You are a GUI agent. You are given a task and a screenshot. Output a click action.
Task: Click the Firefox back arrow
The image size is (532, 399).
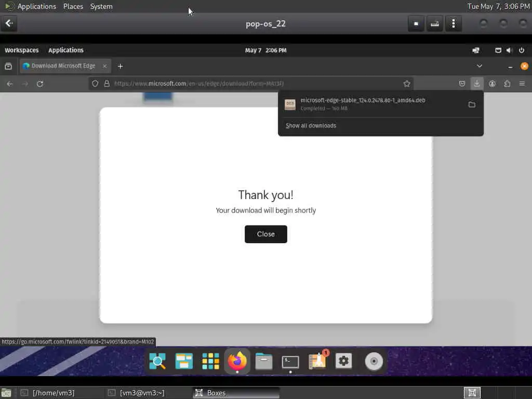[10, 84]
